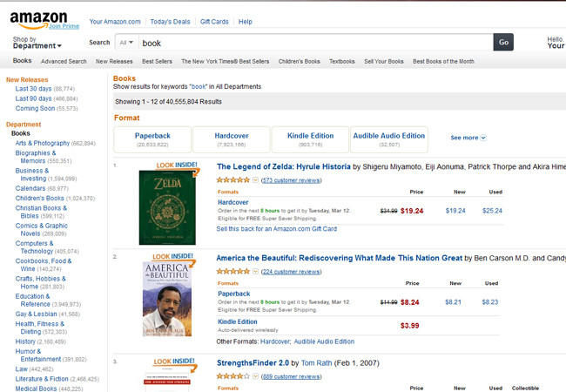Open America the Beautiful Kindle Edition link
The image size is (566, 392).
[x=238, y=321]
